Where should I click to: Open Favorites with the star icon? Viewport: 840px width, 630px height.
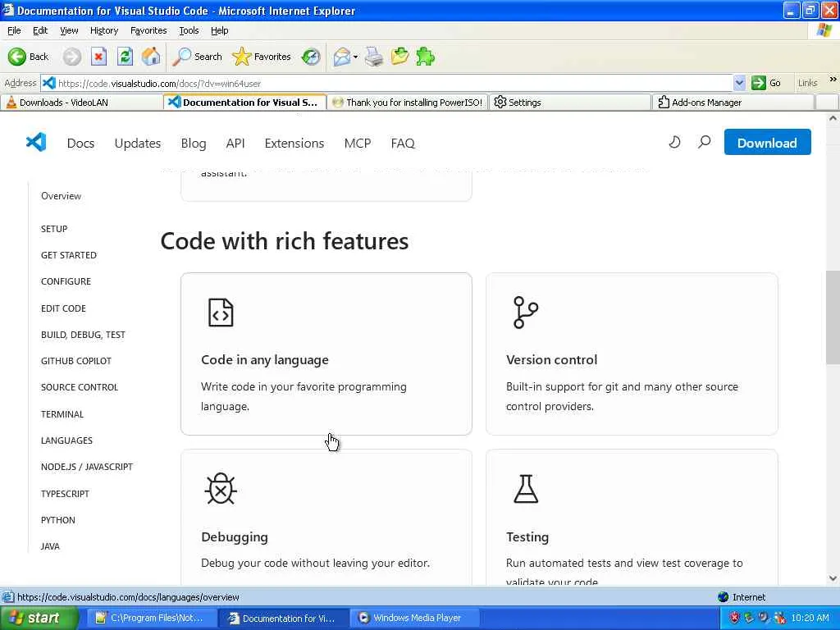262,57
